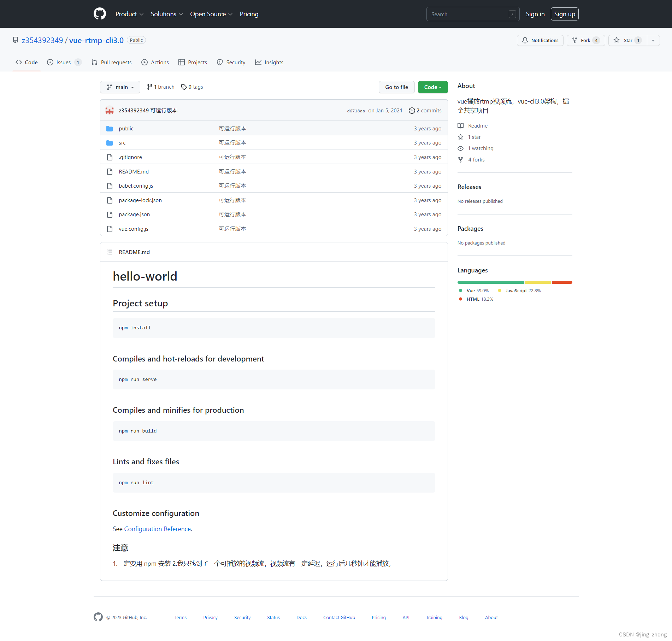
Task: Open the main branch selector
Action: (x=120, y=87)
